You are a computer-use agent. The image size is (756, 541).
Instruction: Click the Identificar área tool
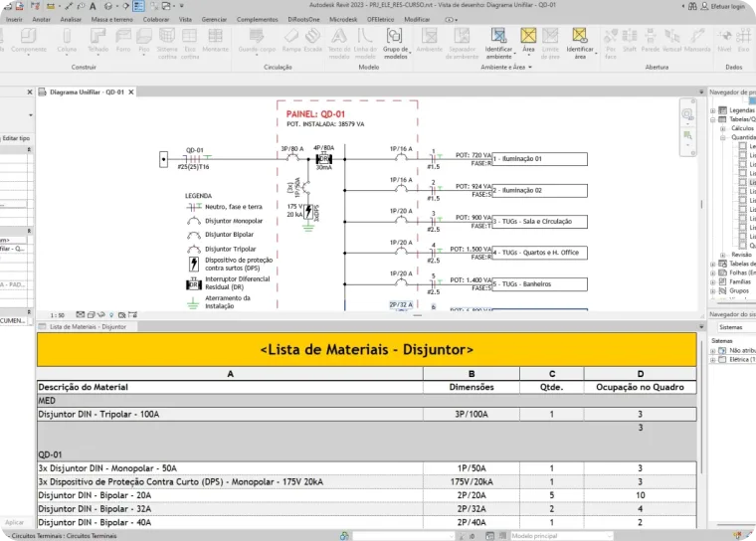(580, 44)
